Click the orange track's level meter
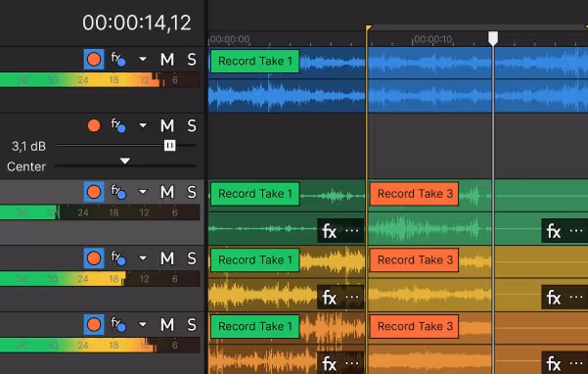The image size is (588, 374). [x=100, y=345]
